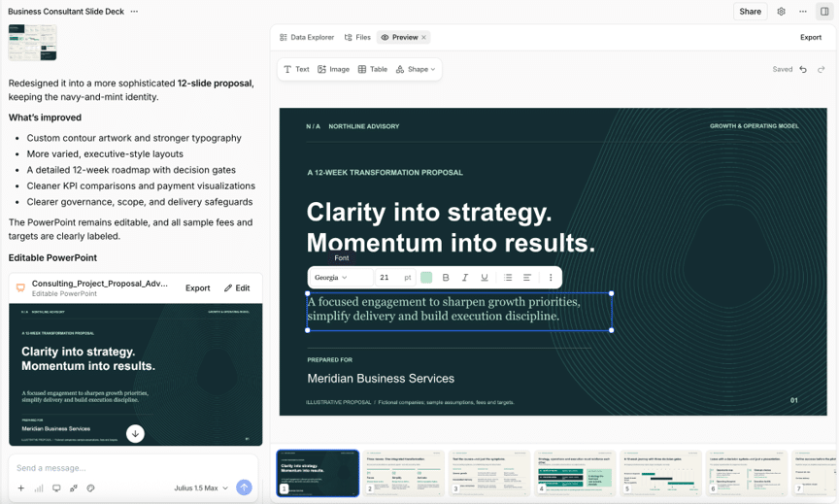
Task: Click the 'A focused engagement' subtitle text box
Action: pos(459,312)
